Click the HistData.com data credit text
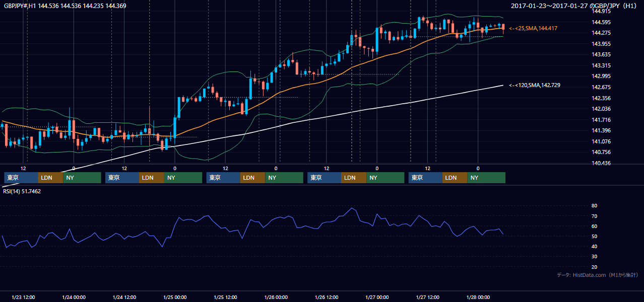644x302 pixels. point(597,275)
